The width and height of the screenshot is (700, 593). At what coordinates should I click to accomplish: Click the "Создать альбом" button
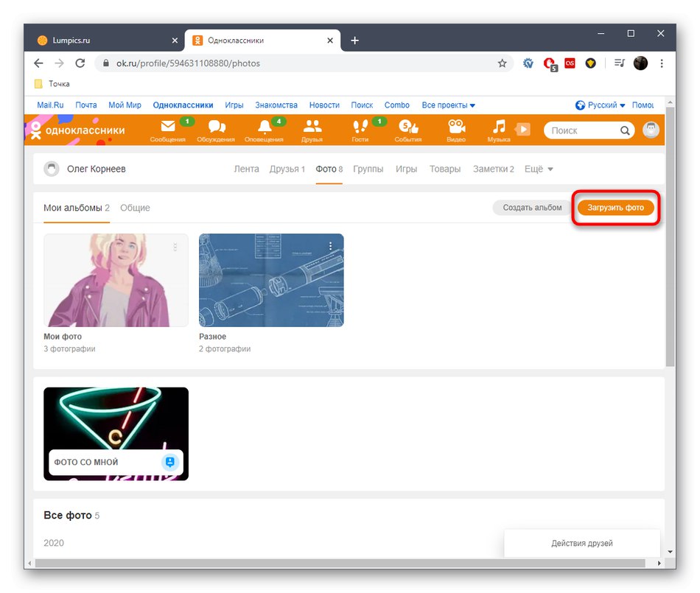tap(531, 208)
